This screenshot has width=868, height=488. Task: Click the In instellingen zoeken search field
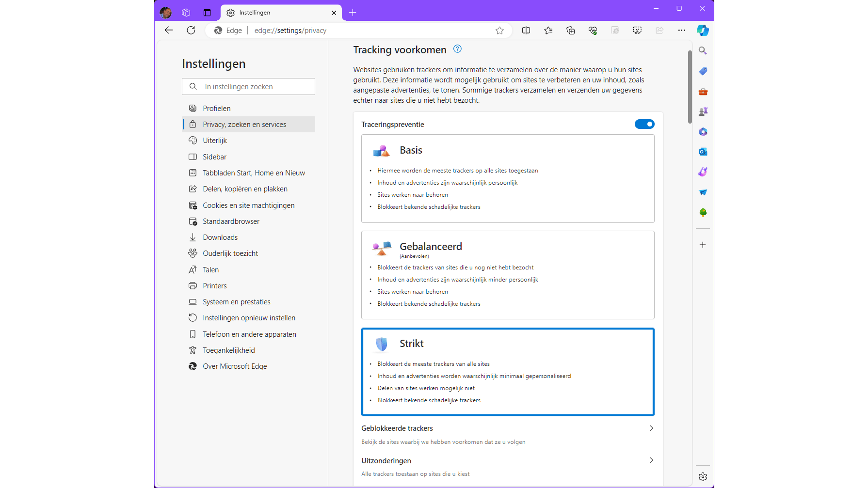[x=248, y=86]
